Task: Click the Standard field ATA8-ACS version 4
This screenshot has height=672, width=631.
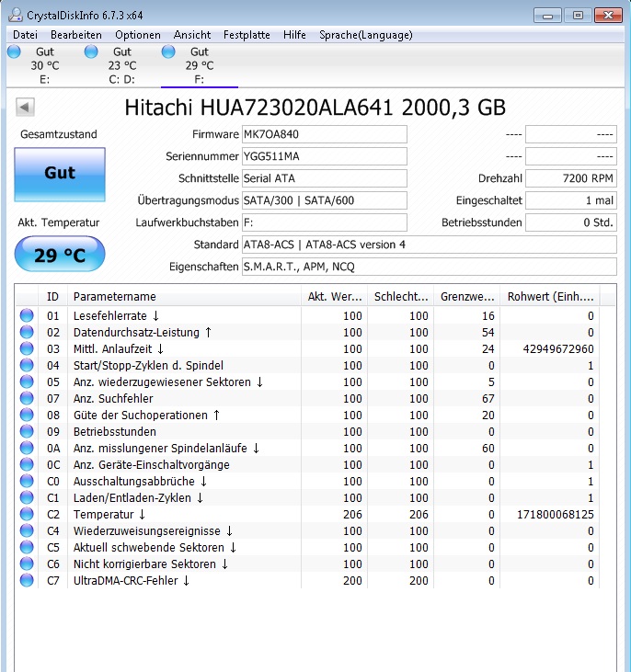Action: (430, 245)
